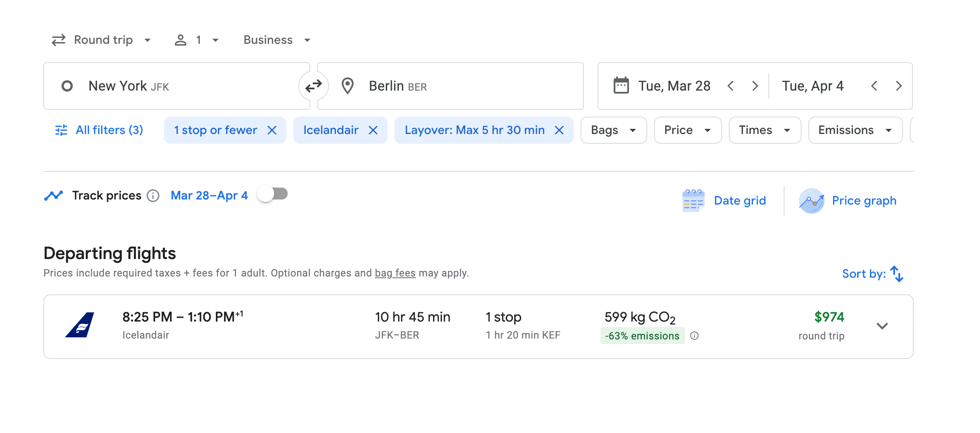Open the Date grid view
This screenshot has width=980, height=433.
point(725,201)
